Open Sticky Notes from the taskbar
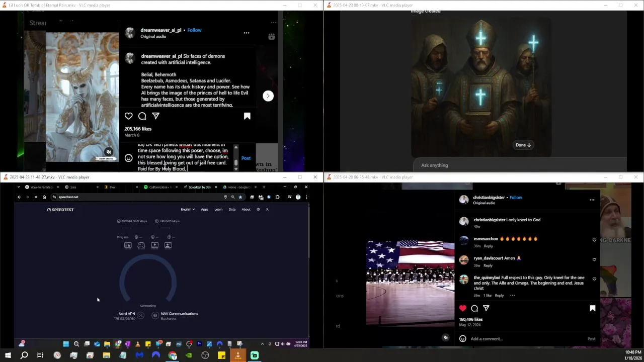644x362 pixels. [221, 355]
